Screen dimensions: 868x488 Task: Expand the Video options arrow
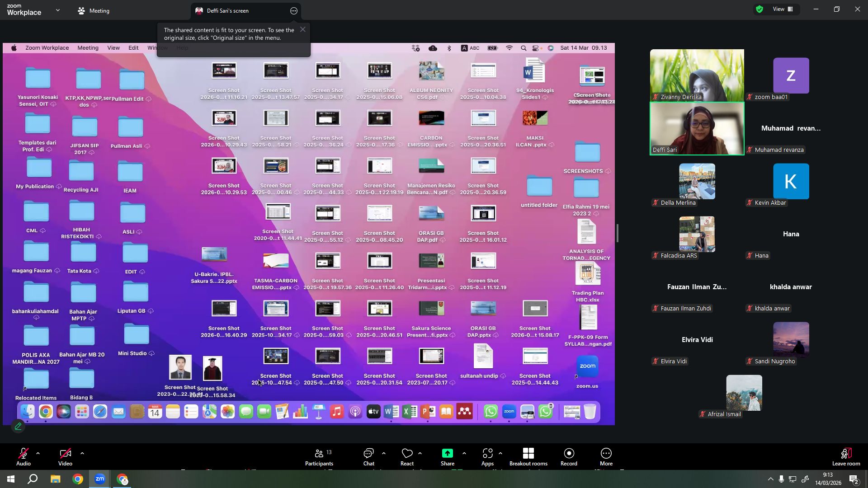pyautogui.click(x=82, y=453)
